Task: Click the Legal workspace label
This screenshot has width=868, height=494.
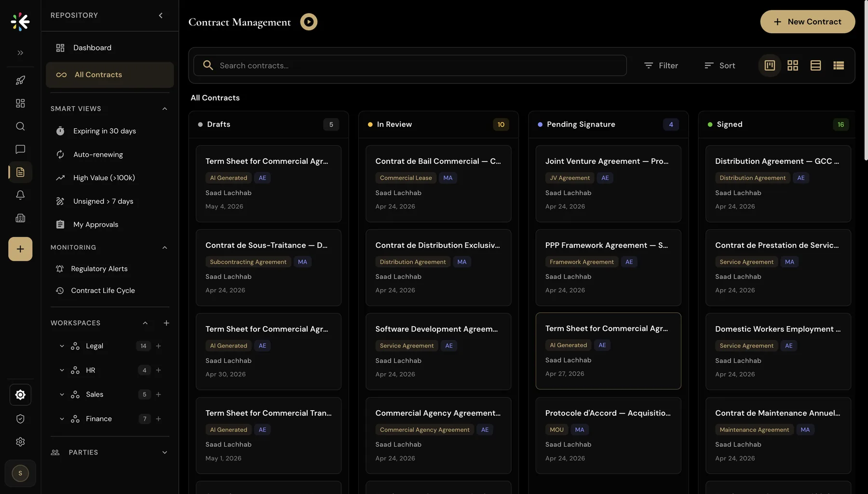Action: pos(95,346)
